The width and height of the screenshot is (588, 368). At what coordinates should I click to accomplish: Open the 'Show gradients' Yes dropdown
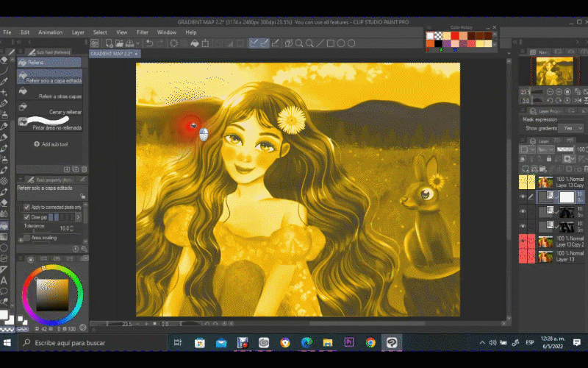tap(570, 128)
